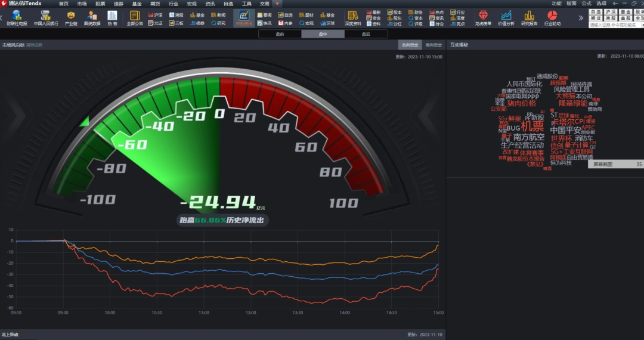Click the 亮点 toolbar item
Viewport: 644px width, 340px height.
(457, 24)
